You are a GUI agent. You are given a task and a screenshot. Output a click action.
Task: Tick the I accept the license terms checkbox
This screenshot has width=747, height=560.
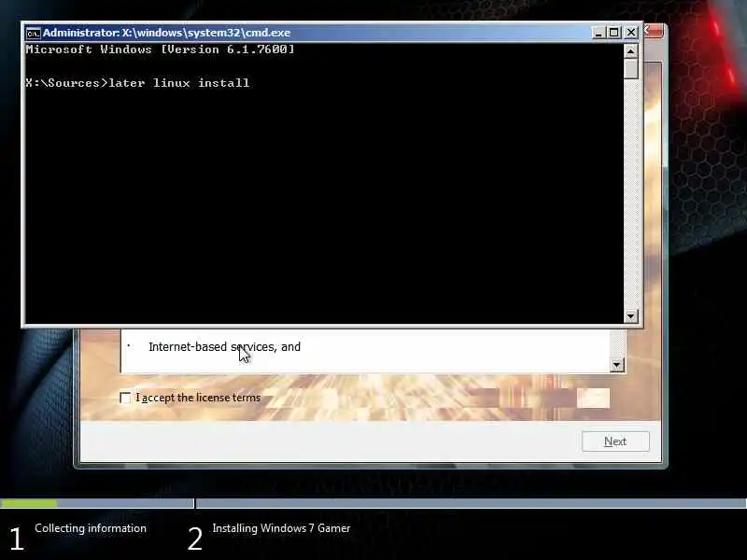(125, 398)
